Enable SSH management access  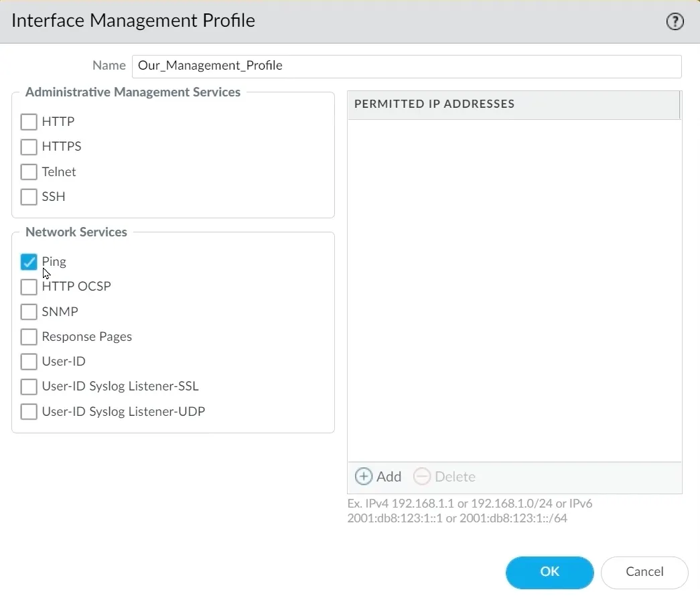(x=29, y=196)
